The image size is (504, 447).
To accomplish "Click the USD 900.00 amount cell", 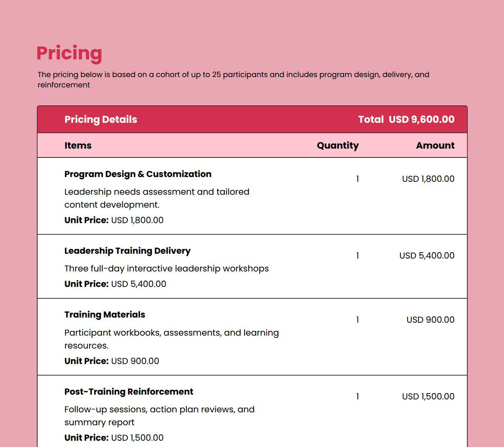I will click(x=430, y=320).
